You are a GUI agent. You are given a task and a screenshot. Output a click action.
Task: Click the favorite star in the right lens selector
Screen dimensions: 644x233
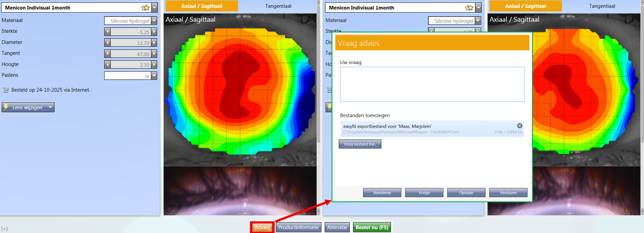469,8
